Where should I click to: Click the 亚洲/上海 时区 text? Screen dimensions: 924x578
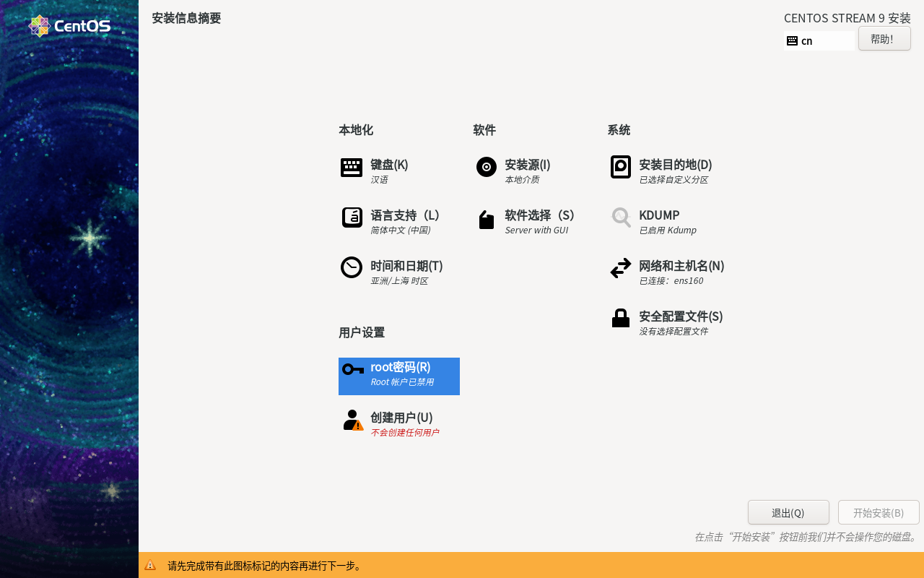click(x=399, y=281)
